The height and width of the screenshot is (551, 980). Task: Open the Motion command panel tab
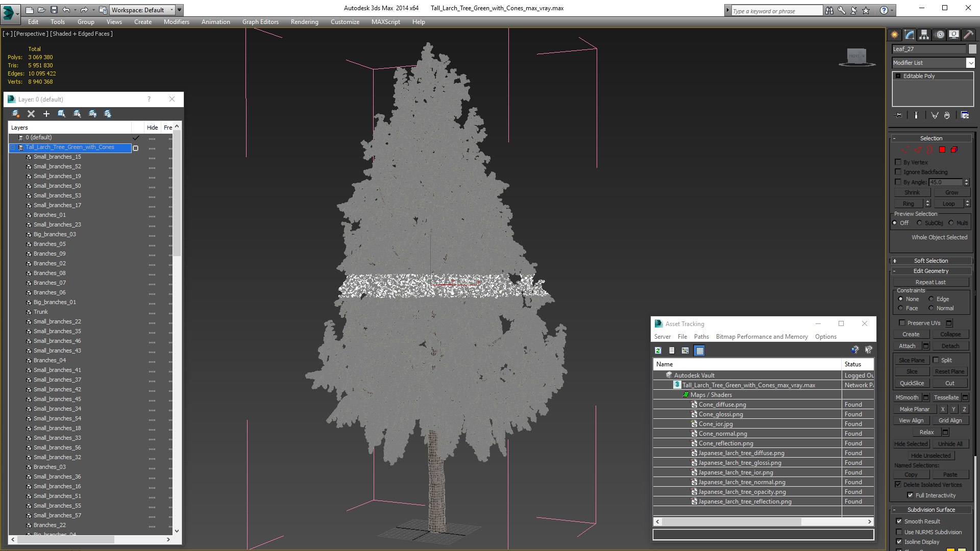pos(940,35)
